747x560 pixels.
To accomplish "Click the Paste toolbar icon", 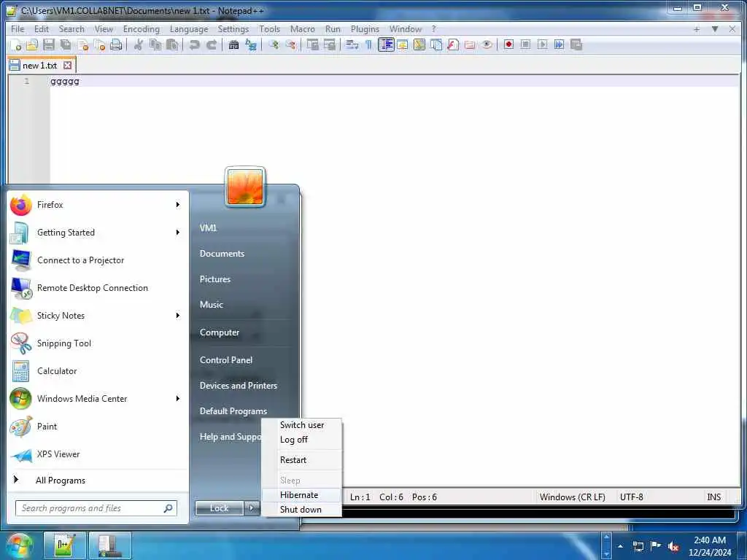I will pyautogui.click(x=172, y=44).
